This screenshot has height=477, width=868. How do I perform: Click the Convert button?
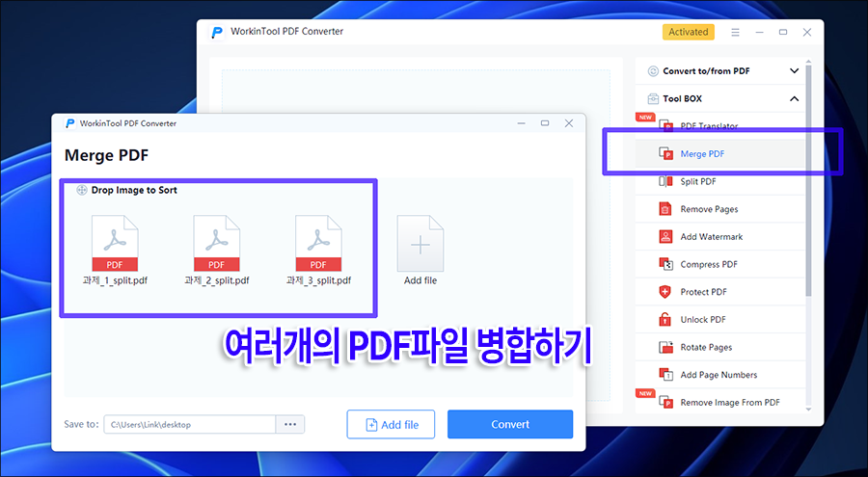(x=510, y=424)
